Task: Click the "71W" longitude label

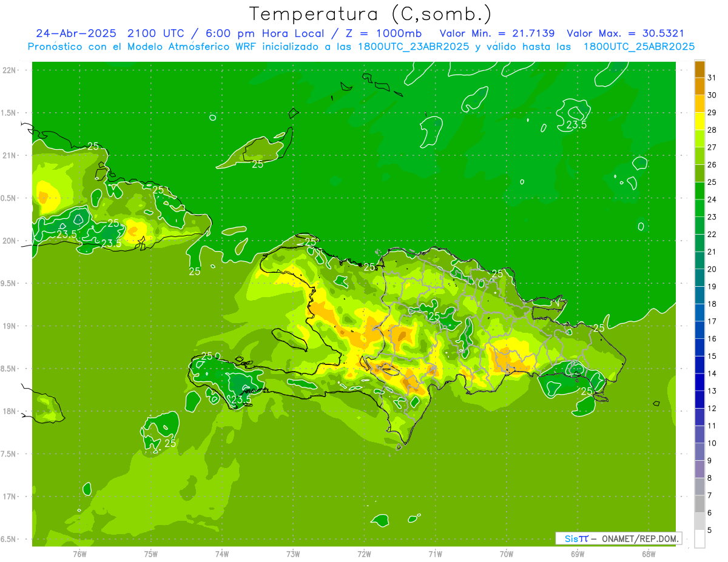Action: point(435,554)
